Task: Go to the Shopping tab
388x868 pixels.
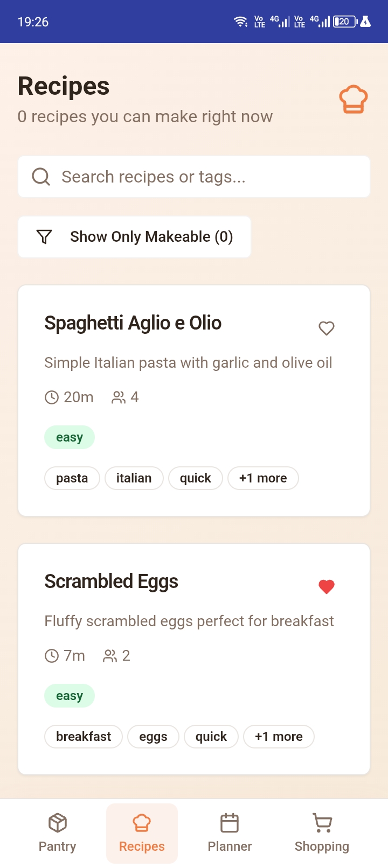Action: (x=322, y=833)
